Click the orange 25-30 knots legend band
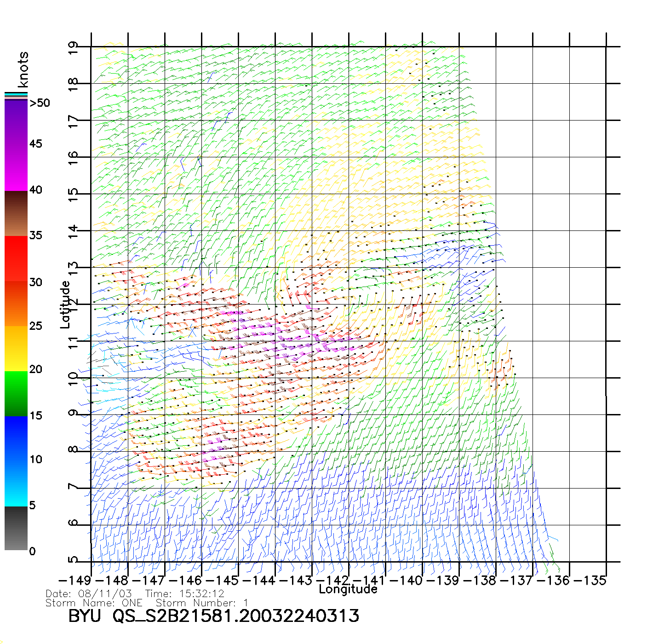The width and height of the screenshot is (653, 644). (16, 304)
